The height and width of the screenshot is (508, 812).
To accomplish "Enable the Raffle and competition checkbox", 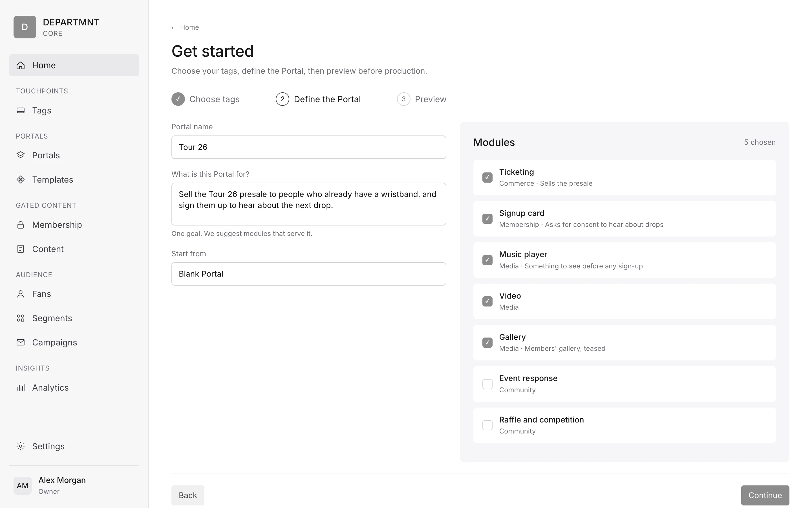I will point(487,425).
